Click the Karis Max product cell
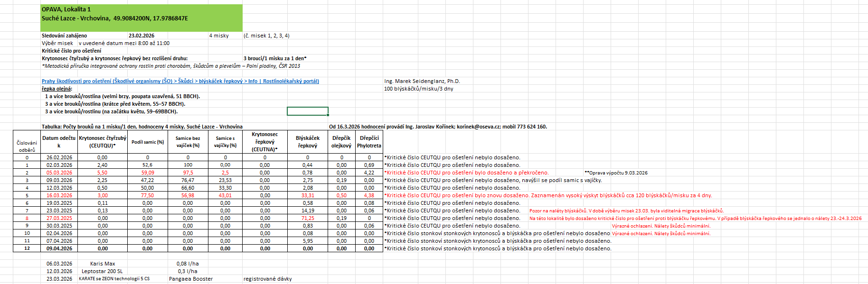868x284 pixels. pyautogui.click(x=103, y=264)
